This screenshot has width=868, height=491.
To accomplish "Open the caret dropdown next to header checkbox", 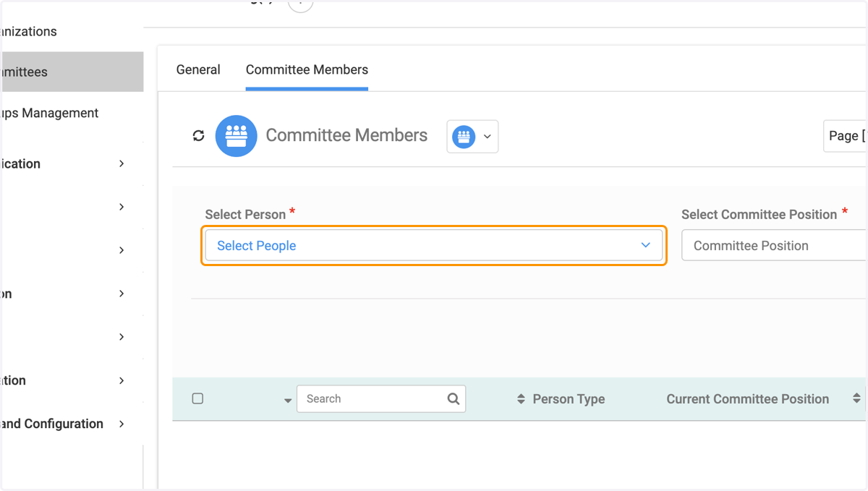I will tap(288, 401).
